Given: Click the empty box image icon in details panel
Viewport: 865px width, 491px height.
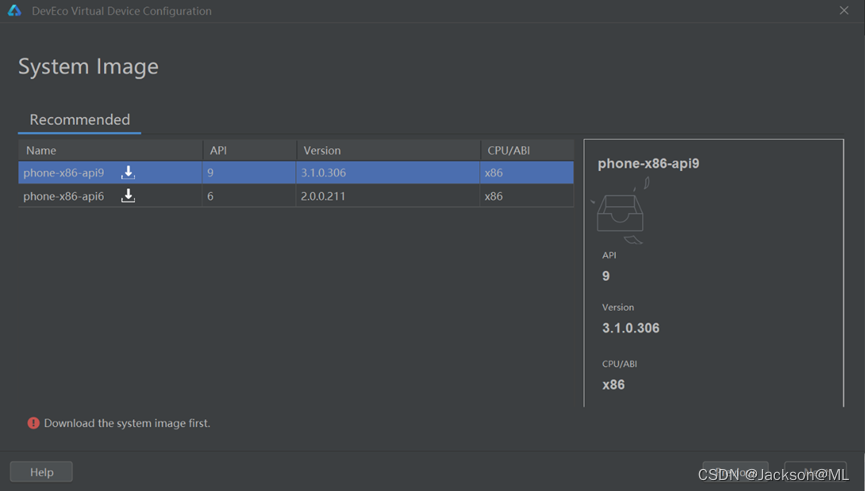Looking at the screenshot, I should (x=620, y=212).
